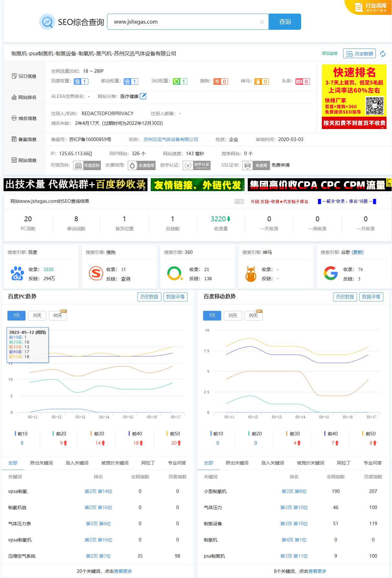
Task: Select 7天 range in PC trend
Action: [x=16, y=316]
